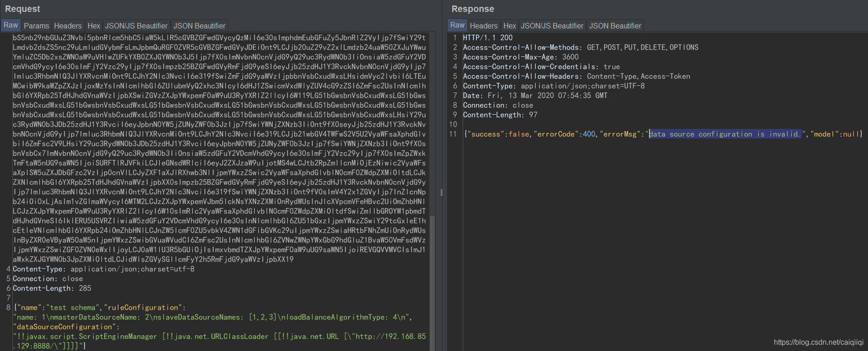
Task: Open Response JSON Beautifier tab
Action: (615, 26)
